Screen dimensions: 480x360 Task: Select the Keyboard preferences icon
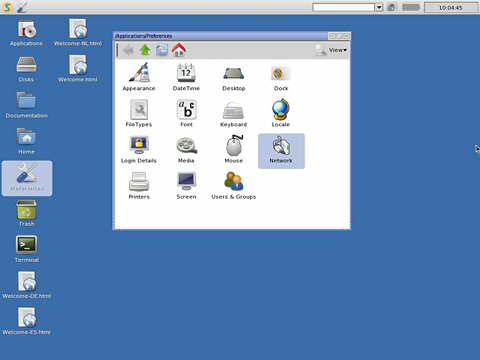coord(233,110)
